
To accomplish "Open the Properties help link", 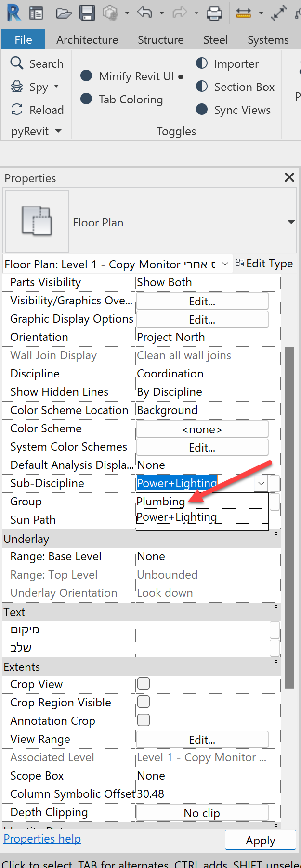I will tap(42, 839).
